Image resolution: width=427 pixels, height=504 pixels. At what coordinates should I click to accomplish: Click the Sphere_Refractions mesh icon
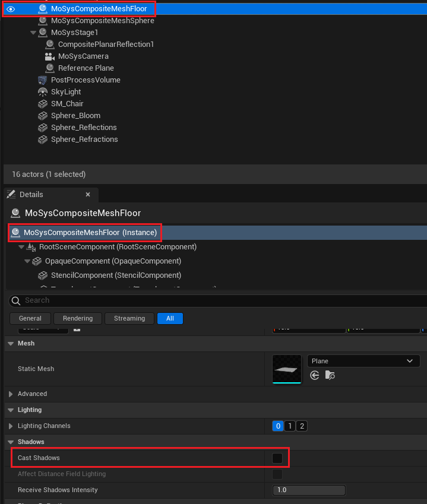click(x=42, y=140)
